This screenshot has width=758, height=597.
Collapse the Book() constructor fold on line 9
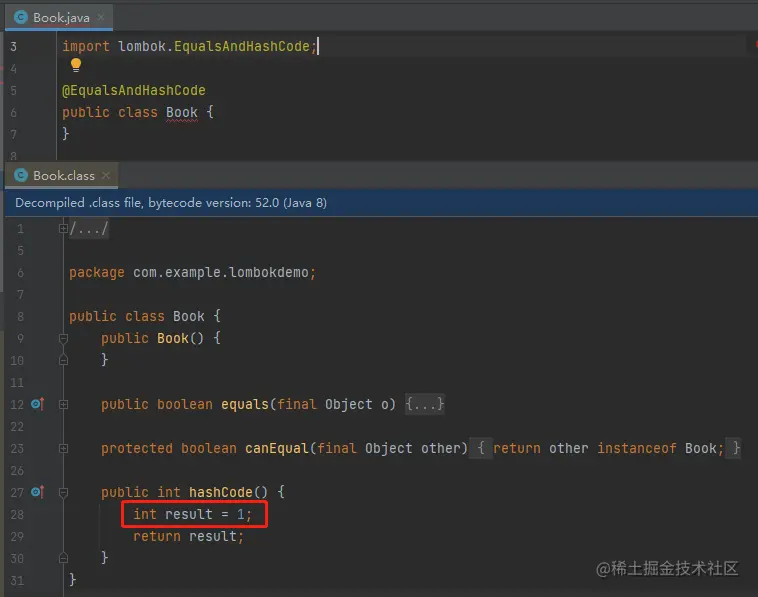(63, 338)
